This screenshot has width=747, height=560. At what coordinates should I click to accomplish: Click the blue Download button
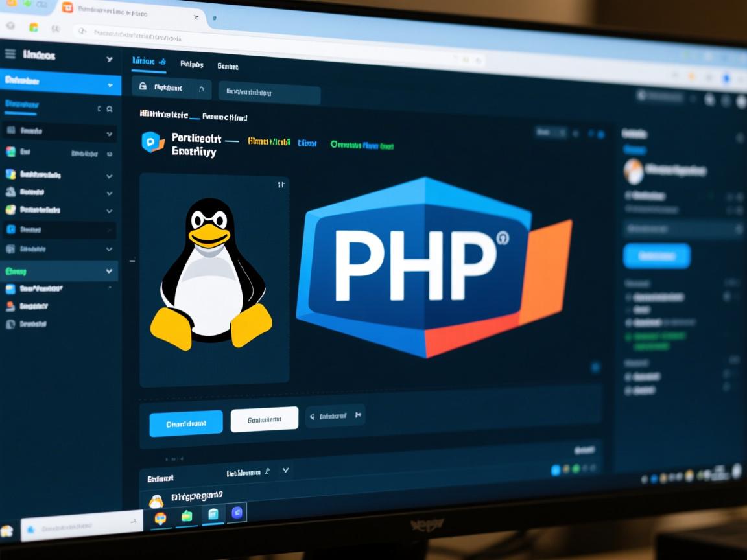coord(185,421)
